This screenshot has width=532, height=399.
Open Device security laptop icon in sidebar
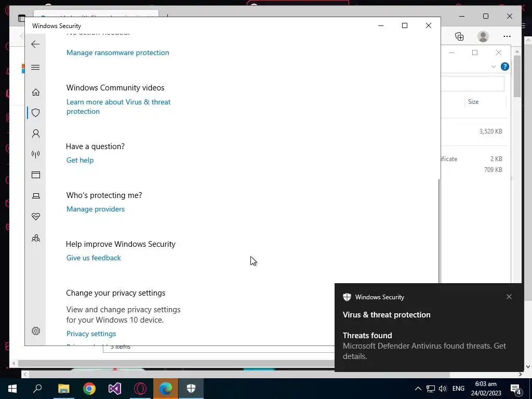(x=36, y=196)
